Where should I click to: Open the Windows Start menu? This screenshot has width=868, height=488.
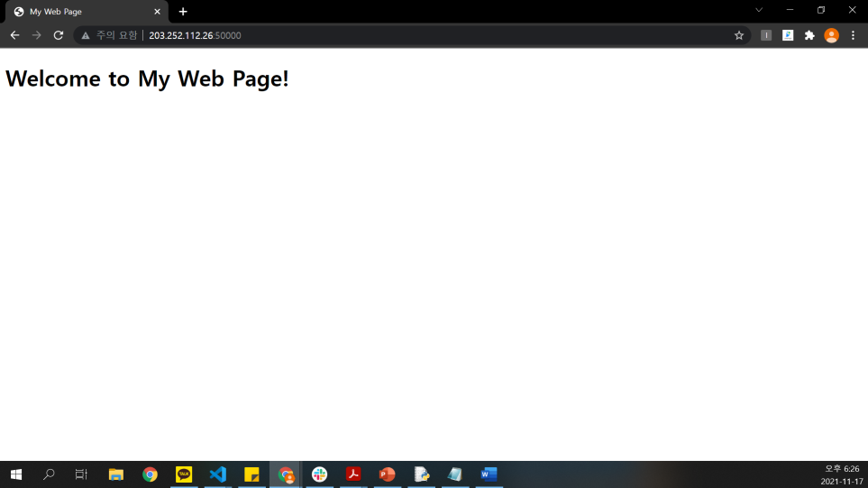point(16,474)
